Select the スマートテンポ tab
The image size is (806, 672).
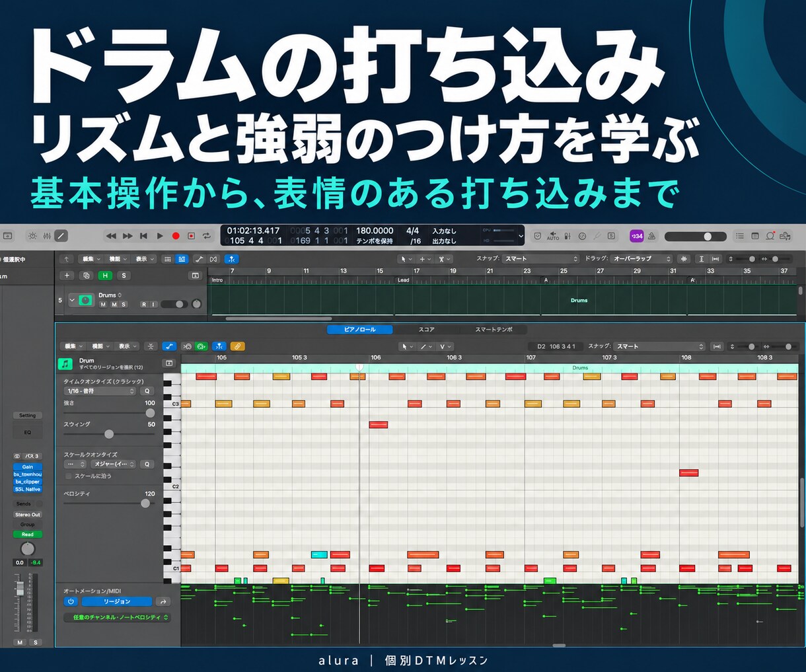coord(494,329)
